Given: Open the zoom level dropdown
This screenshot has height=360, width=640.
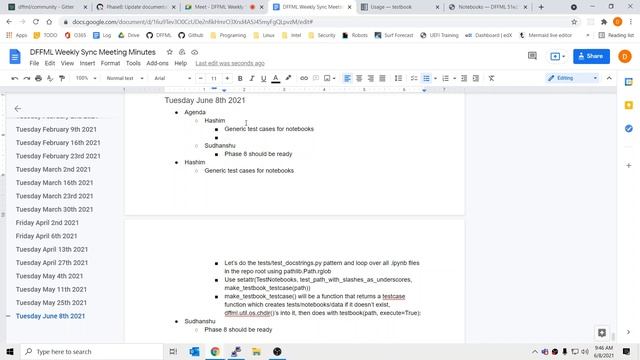Looking at the screenshot, I should click(86, 78).
